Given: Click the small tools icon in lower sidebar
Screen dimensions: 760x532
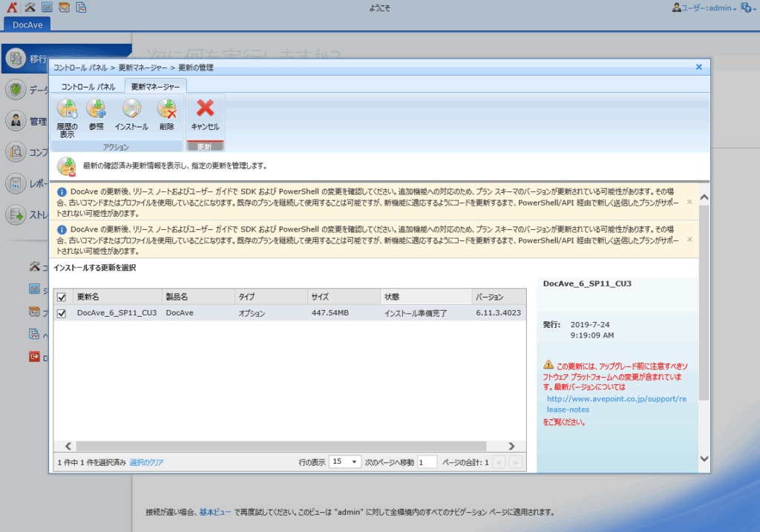Looking at the screenshot, I should pos(34,266).
